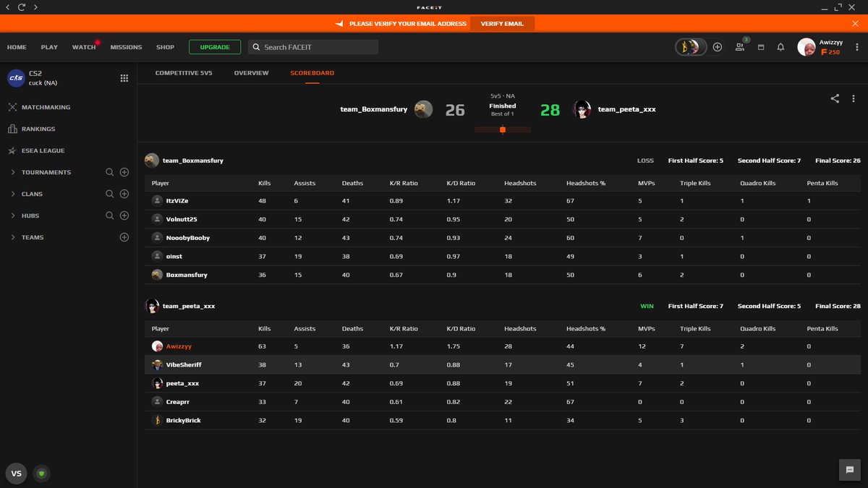Open the match options three-dot menu

pos(853,98)
